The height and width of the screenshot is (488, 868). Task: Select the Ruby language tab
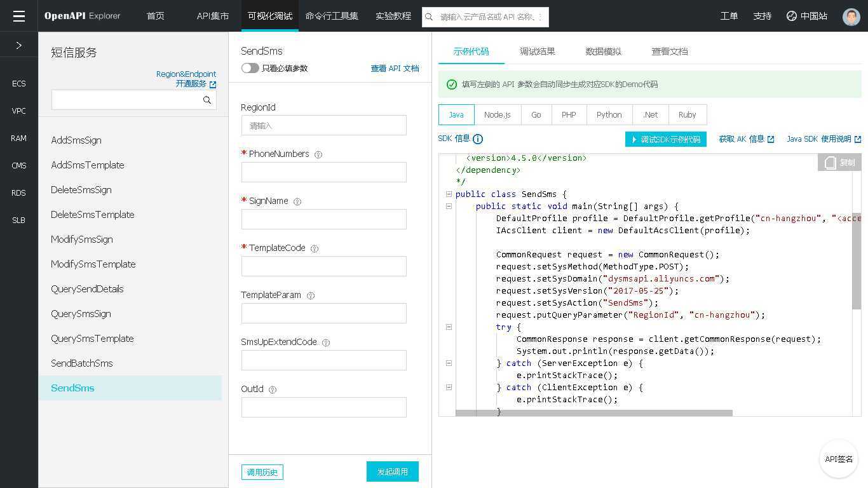click(688, 115)
